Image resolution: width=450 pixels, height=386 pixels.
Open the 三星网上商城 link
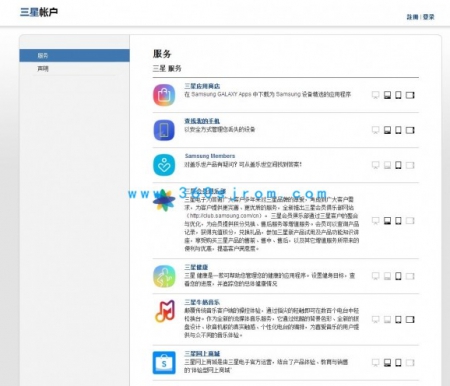pos(202,353)
